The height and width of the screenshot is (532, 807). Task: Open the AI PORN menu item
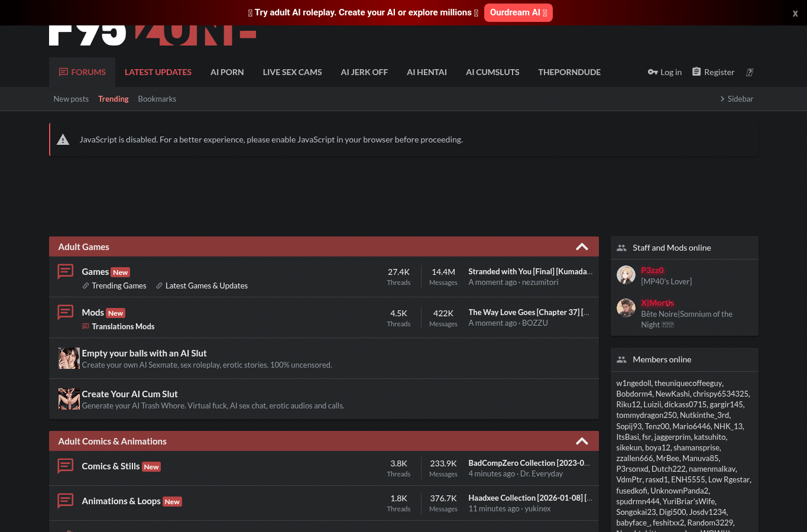227,72
